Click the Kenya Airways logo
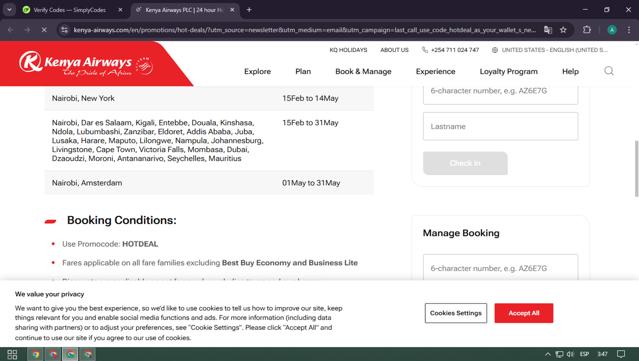Viewport: 639px width, 361px height. [x=86, y=64]
